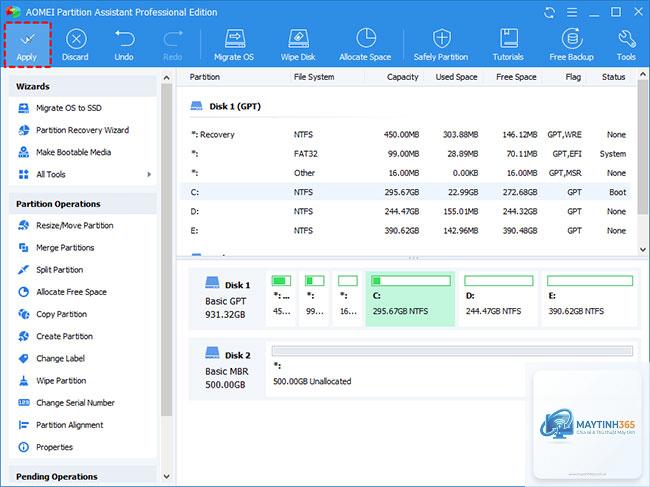Viewport: 650px width, 487px height.
Task: Select the 16.00MB MSR partition row
Action: [406, 173]
